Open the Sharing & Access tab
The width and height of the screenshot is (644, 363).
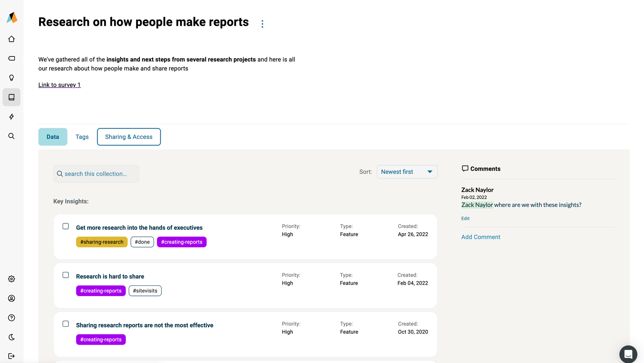pyautogui.click(x=129, y=137)
